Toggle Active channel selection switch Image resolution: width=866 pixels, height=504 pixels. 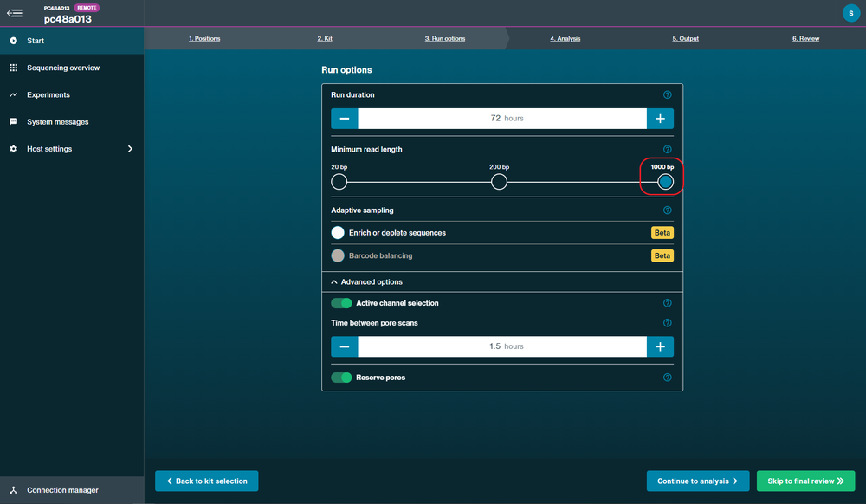[x=341, y=303]
